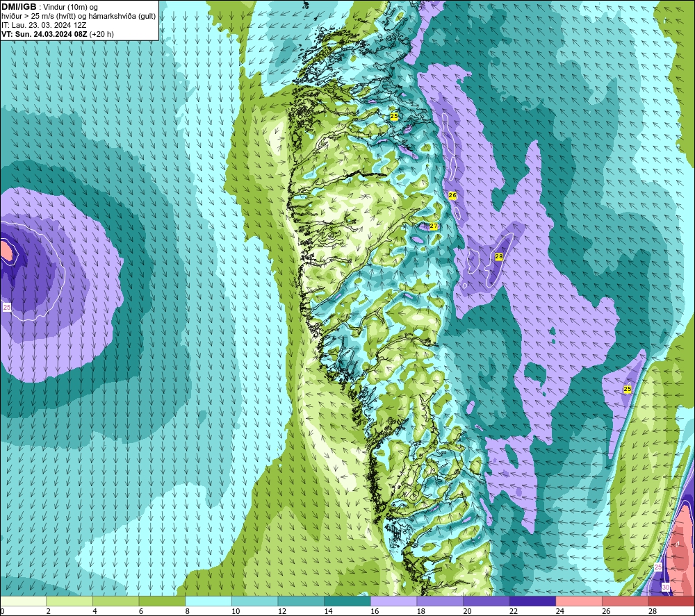Screen dimensions: 695x616
Task: Click the light pink 24–26 m/s legend swatch
Action: [x=579, y=601]
